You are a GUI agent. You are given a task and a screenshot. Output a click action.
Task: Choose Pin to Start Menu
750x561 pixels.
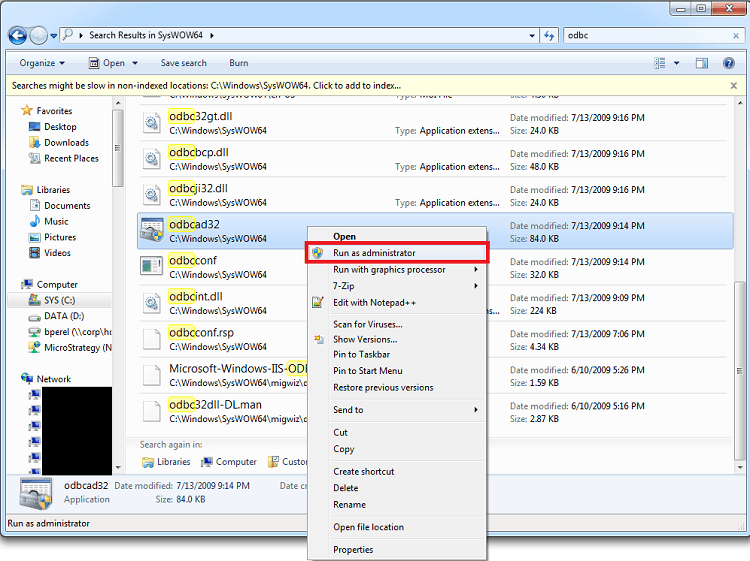397,371
